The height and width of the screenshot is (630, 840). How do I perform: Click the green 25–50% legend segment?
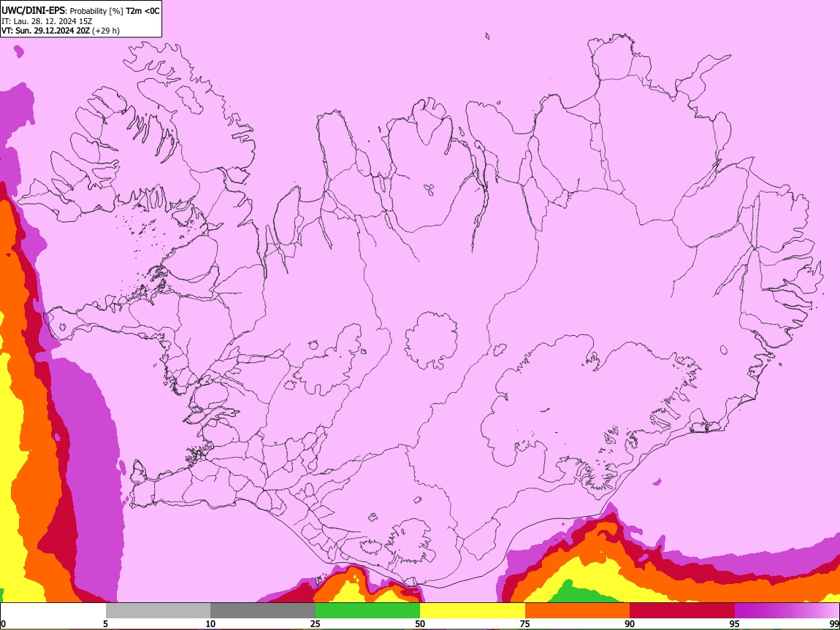[x=367, y=610]
